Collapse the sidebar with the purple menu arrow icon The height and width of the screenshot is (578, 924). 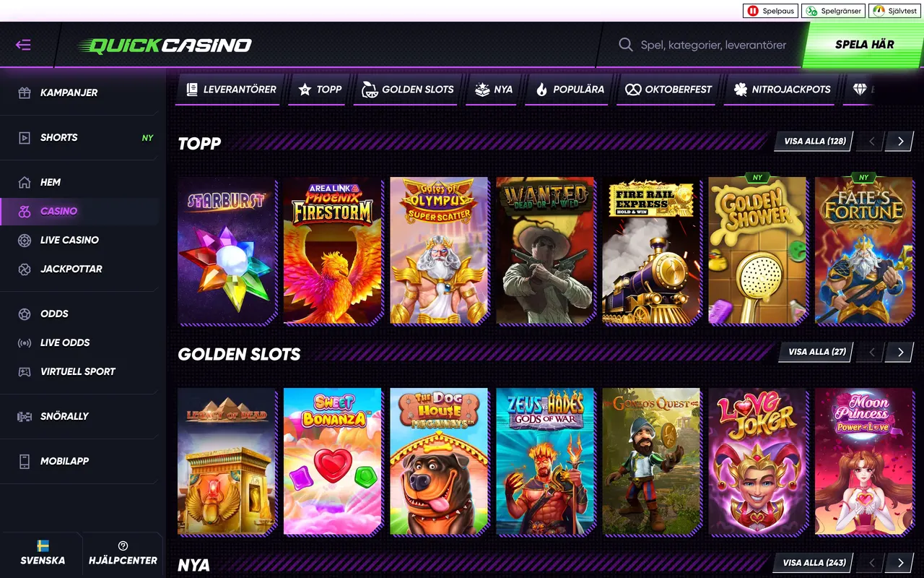click(23, 45)
